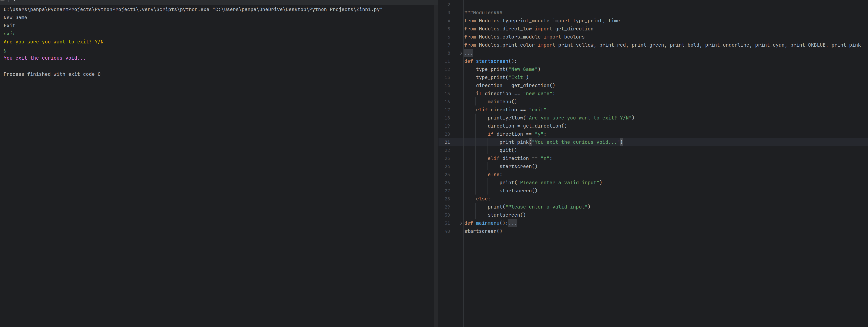Click the Zinn1.py file path in console
The width and height of the screenshot is (868, 327).
coord(298,10)
